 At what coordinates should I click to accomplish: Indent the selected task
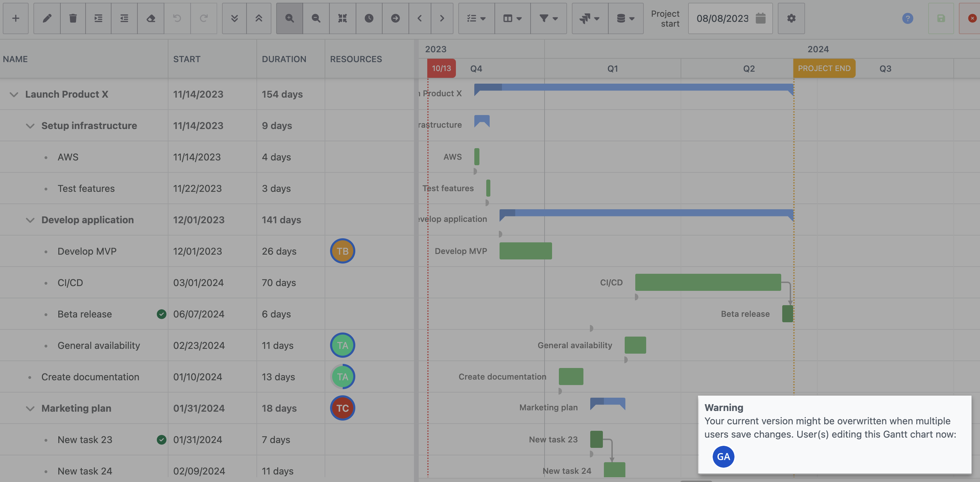tap(98, 18)
